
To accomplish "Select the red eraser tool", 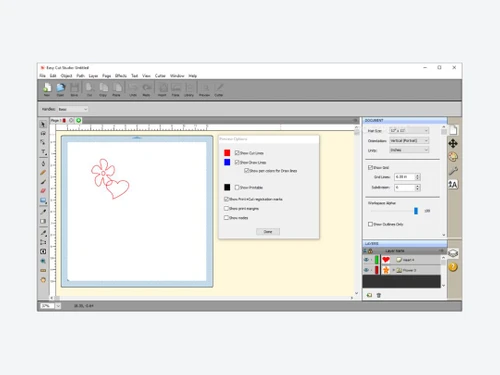I will click(43, 191).
